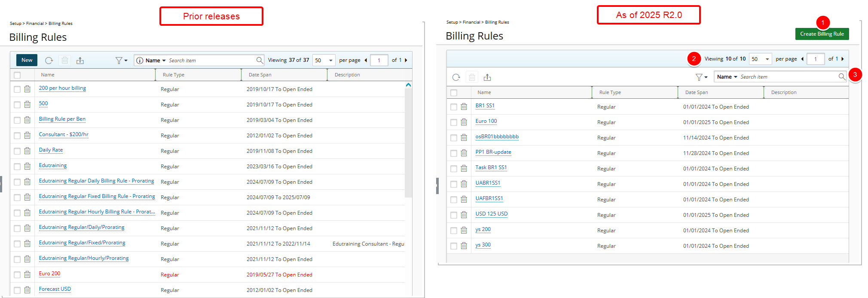Open the Edutraining Regular/Daily/Prorating rule
The height and width of the screenshot is (298, 868).
pyautogui.click(x=82, y=227)
